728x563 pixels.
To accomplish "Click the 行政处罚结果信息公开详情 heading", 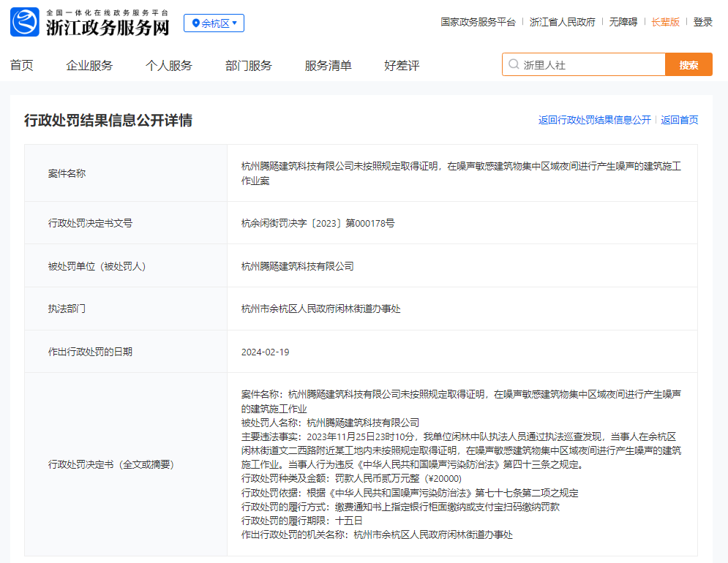I will pyautogui.click(x=108, y=121).
